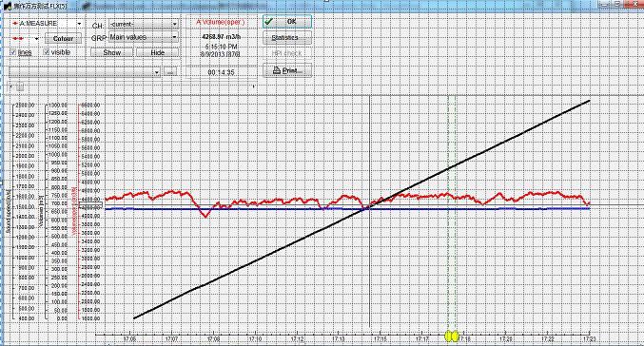Open the Colour picker button

[x=63, y=39]
